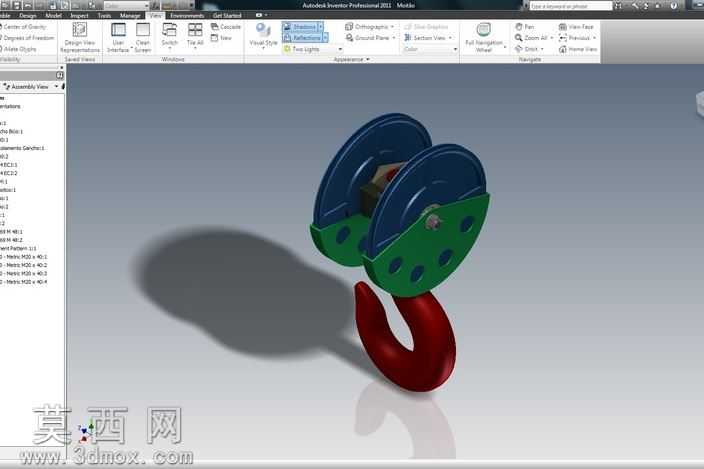Open the Visual Style gallery

[x=263, y=35]
